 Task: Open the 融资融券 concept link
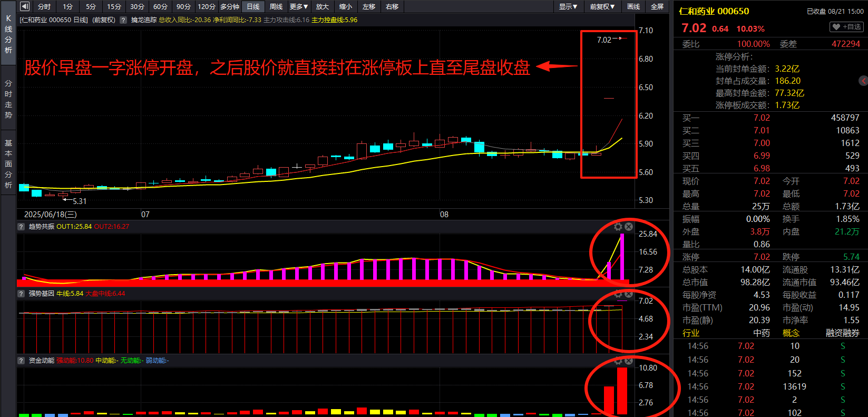(843, 333)
